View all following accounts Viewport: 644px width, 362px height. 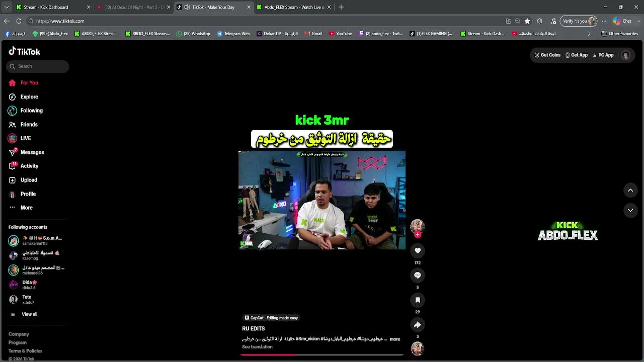pos(24,314)
